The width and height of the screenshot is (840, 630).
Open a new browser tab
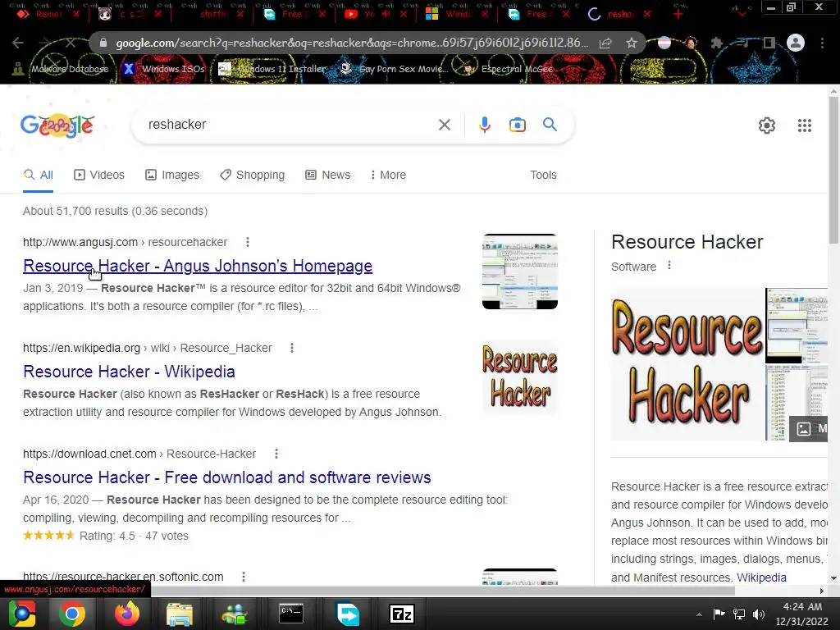[678, 14]
